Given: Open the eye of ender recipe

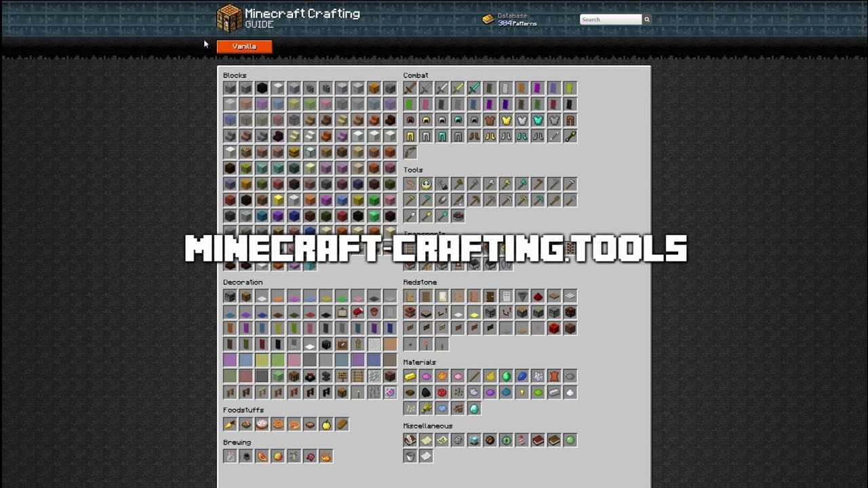Looking at the screenshot, I should [x=506, y=441].
